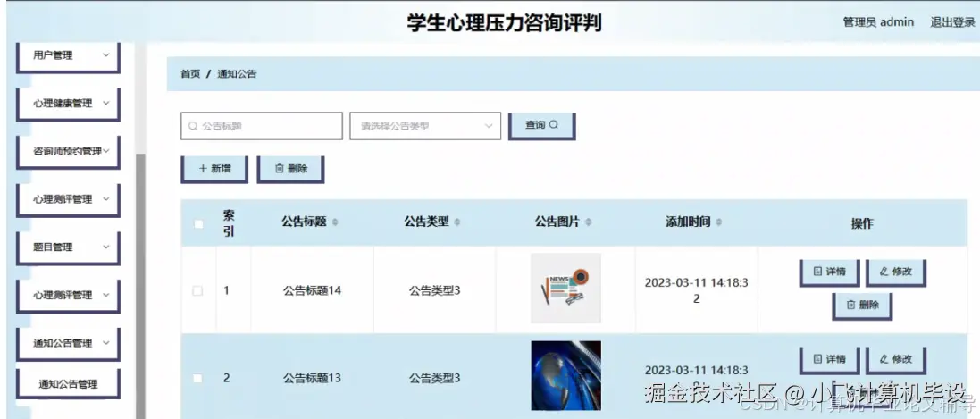Screen dimensions: 980x419
Task: Open 详情 for the 公告标题14 row
Action: coord(829,272)
